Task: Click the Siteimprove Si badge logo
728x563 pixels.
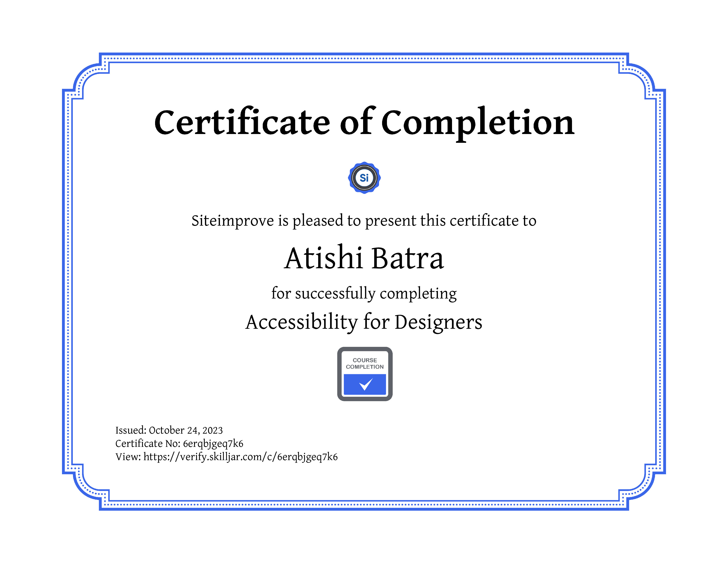Action: click(364, 178)
